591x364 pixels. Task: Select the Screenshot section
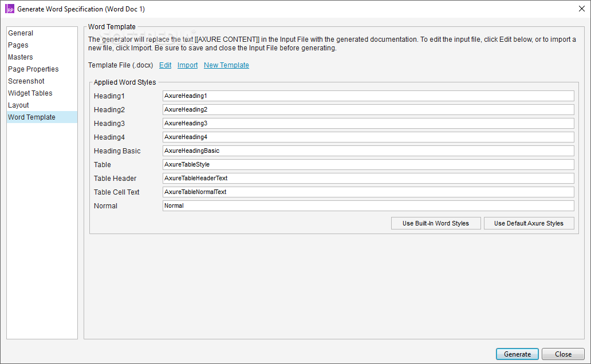pyautogui.click(x=42, y=81)
